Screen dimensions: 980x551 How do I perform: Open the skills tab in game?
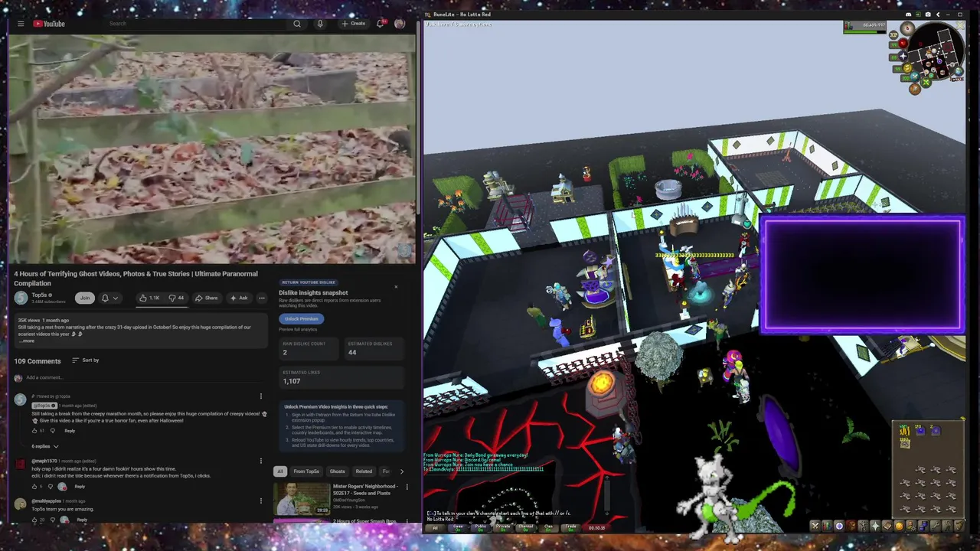click(x=827, y=526)
